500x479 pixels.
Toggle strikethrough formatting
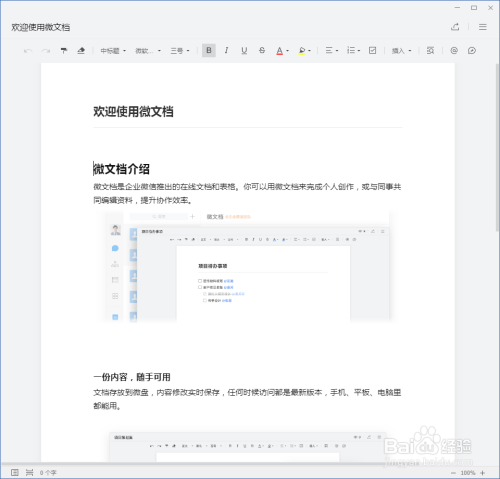tap(262, 50)
